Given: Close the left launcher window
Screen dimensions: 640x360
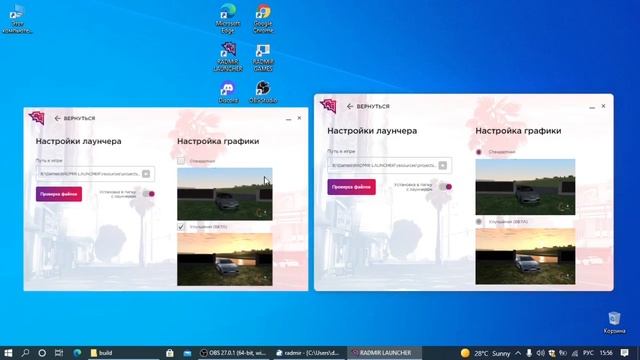Looking at the screenshot, I should (x=299, y=118).
